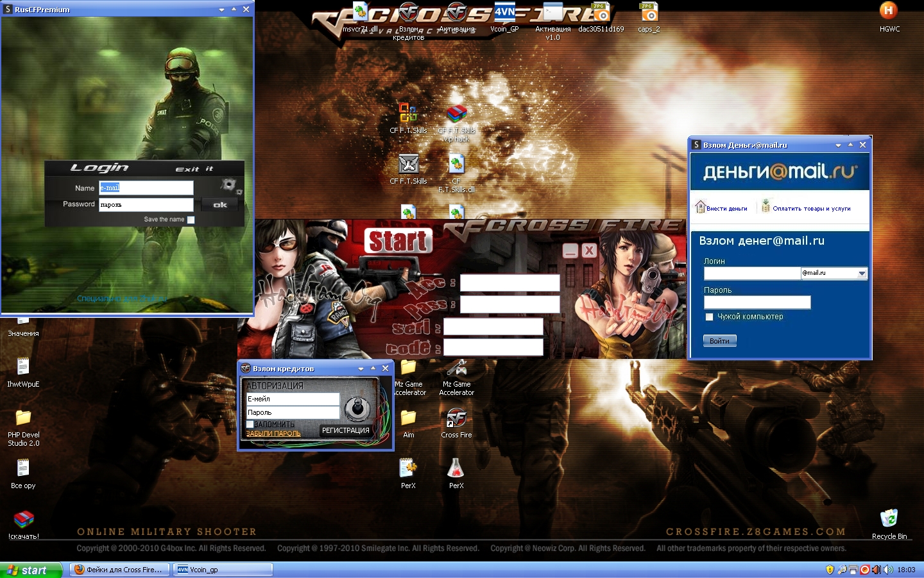The width and height of the screenshot is (924, 578).
Task: Click the 18:03 taskbar clock
Action: coord(907,570)
